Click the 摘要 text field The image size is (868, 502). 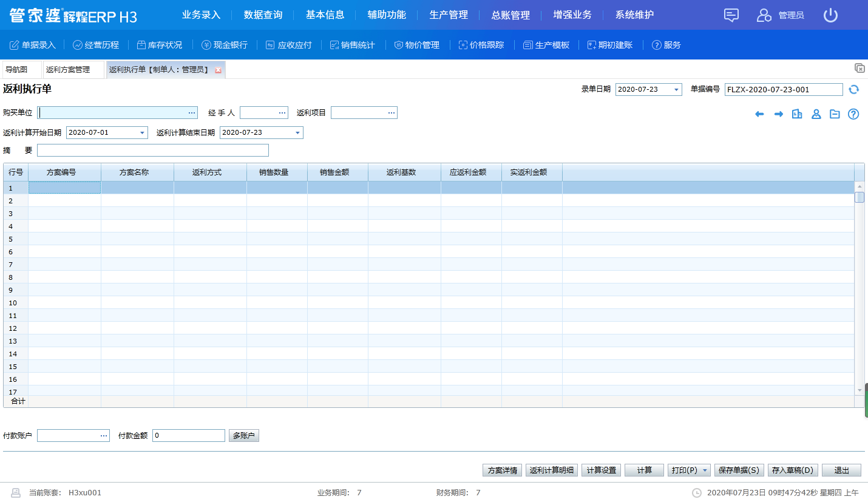pyautogui.click(x=153, y=151)
